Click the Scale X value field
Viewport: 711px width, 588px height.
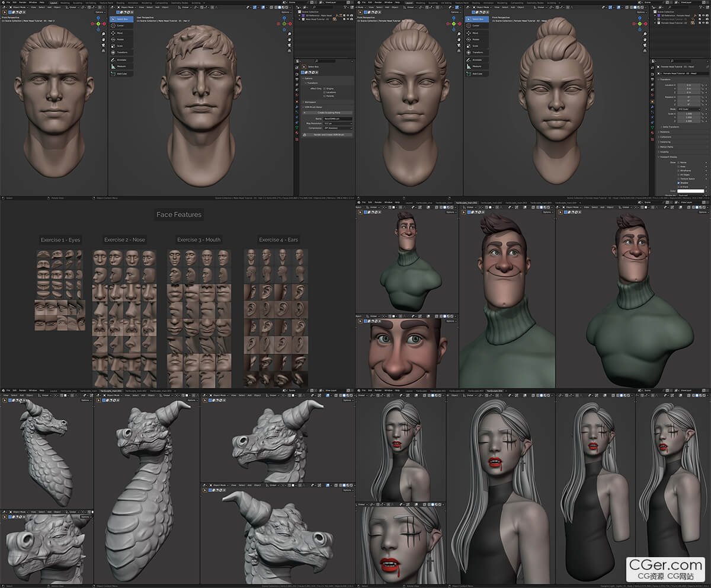(689, 114)
